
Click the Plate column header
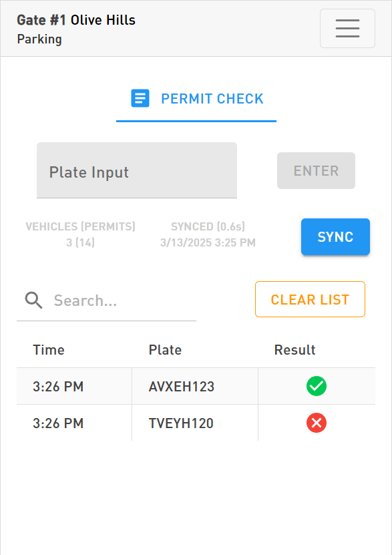click(x=165, y=350)
